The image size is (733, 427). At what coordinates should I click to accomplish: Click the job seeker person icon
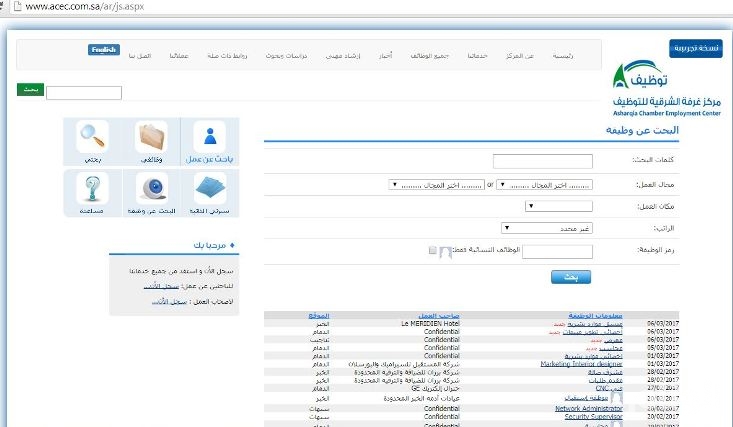point(209,142)
